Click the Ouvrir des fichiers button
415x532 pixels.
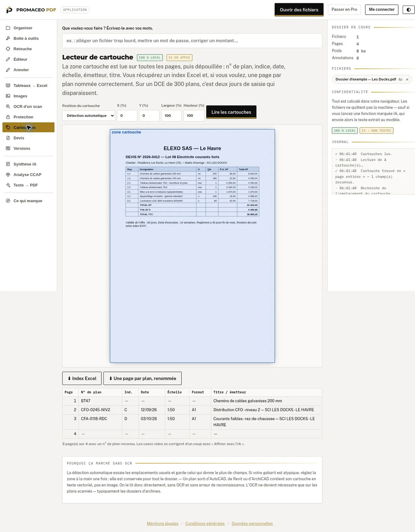point(299,10)
